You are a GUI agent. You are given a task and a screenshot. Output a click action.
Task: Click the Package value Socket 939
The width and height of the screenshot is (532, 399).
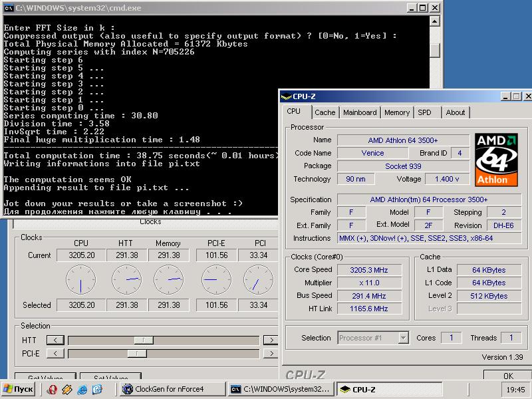pyautogui.click(x=403, y=166)
